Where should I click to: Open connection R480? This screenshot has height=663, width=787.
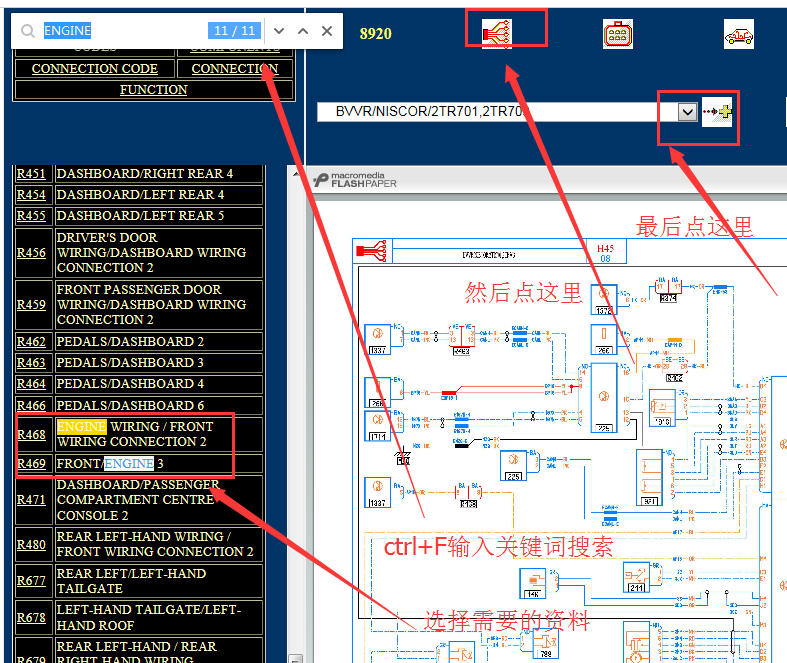coord(31,545)
